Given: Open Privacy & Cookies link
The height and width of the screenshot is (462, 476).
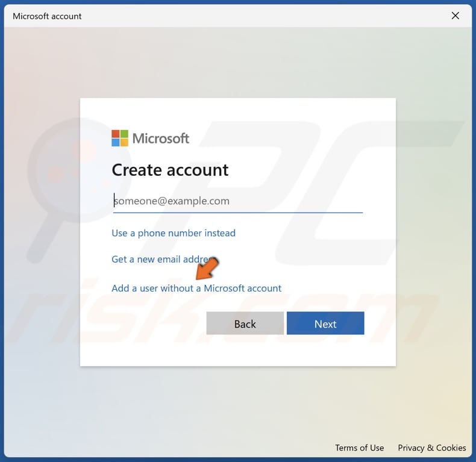Looking at the screenshot, I should (431, 448).
